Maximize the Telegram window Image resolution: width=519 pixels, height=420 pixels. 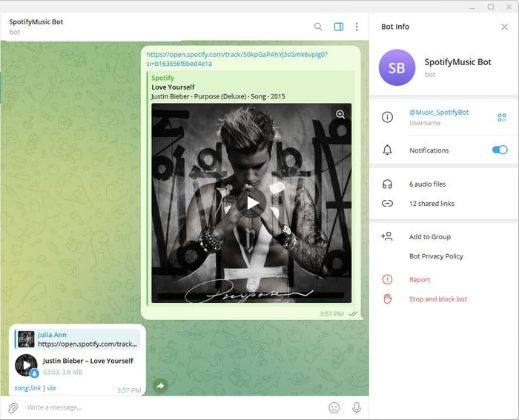[491, 7]
